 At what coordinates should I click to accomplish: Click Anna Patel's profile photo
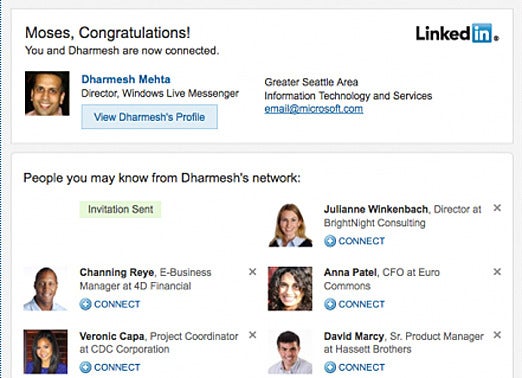290,289
